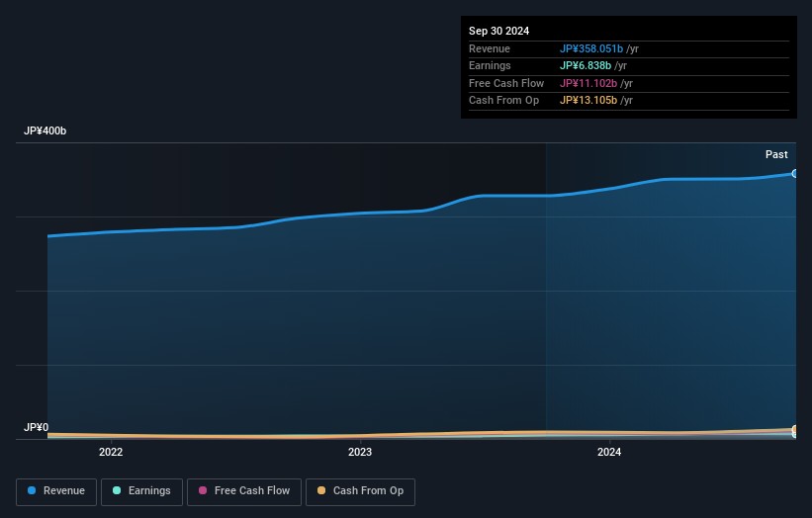Click the orange Cash From Op legend dot

pyautogui.click(x=321, y=491)
